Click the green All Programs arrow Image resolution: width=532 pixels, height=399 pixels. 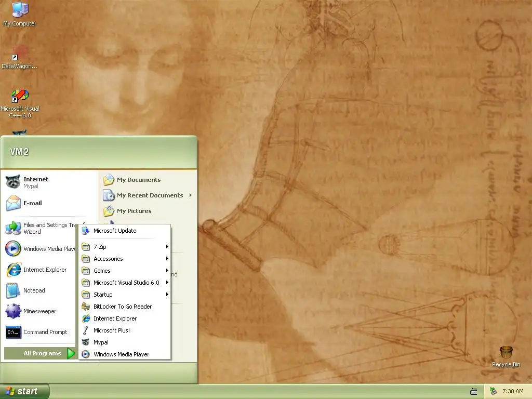(x=71, y=353)
